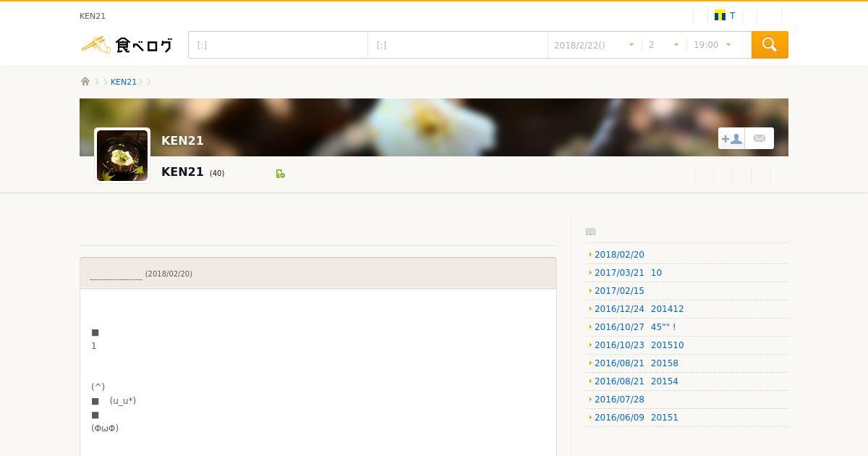This screenshot has width=868, height=456.
Task: Open sidebar entry 2016/08/21 20158
Action: coord(637,363)
